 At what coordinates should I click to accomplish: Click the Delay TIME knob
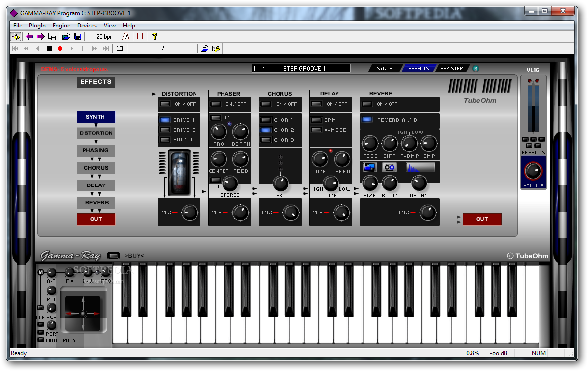320,159
